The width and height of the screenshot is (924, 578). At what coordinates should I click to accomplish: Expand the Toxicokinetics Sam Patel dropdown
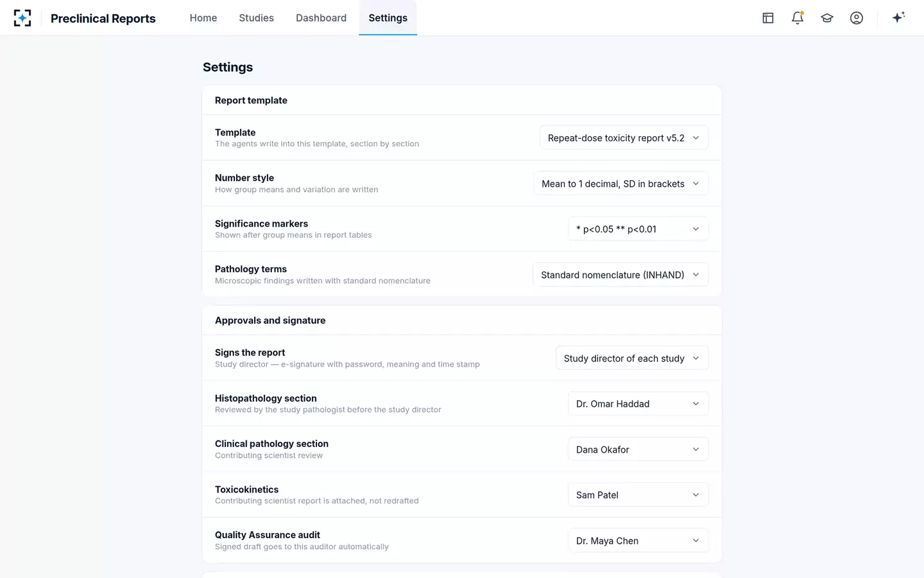pos(638,495)
